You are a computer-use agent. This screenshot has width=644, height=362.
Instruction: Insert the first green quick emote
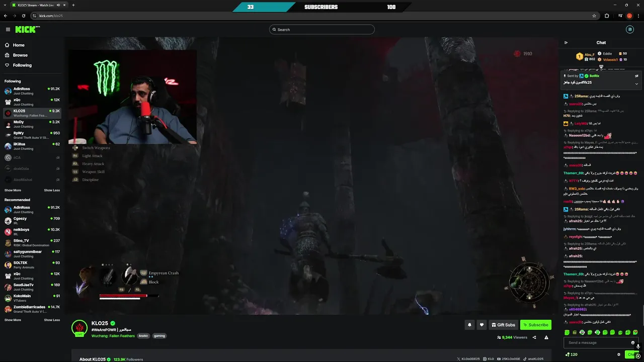[567, 332]
